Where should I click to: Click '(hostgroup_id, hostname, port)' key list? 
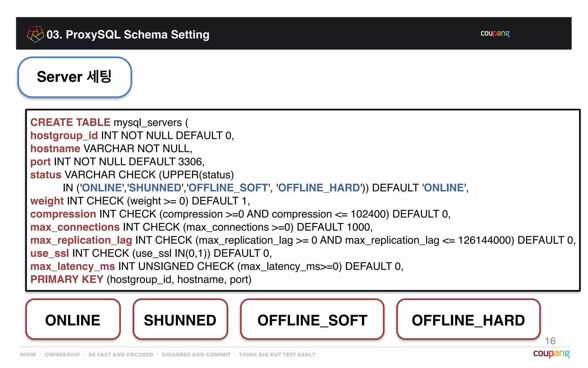pos(179,280)
